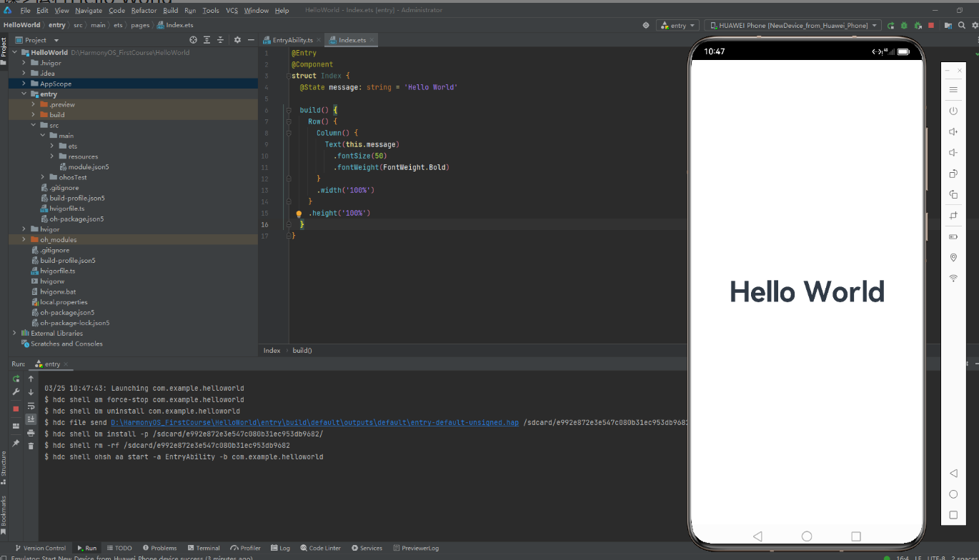The image size is (979, 560).
Task: Open emulator location settings
Action: pos(953,257)
